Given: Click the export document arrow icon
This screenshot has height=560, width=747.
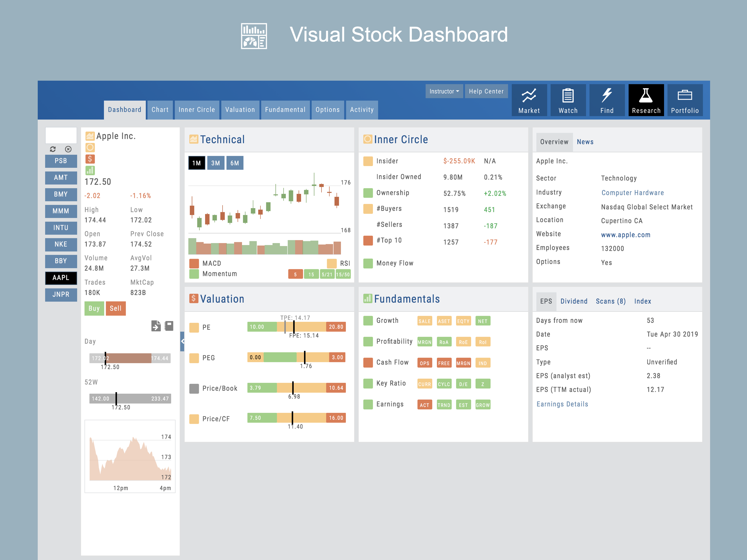Looking at the screenshot, I should coord(156,326).
